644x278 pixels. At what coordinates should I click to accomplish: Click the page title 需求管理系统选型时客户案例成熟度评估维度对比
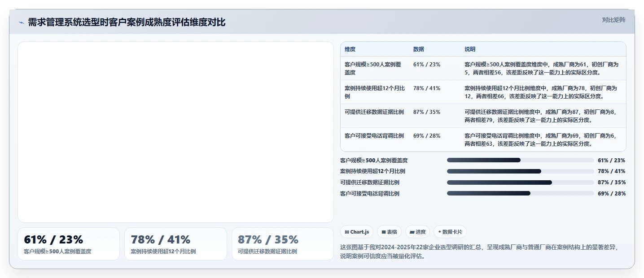tap(127, 22)
